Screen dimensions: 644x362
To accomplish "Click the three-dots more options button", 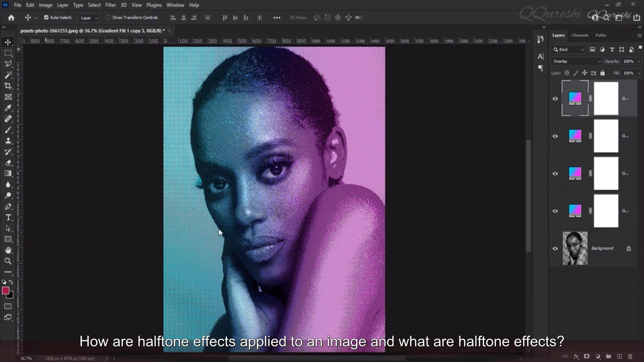I will 277,18.
